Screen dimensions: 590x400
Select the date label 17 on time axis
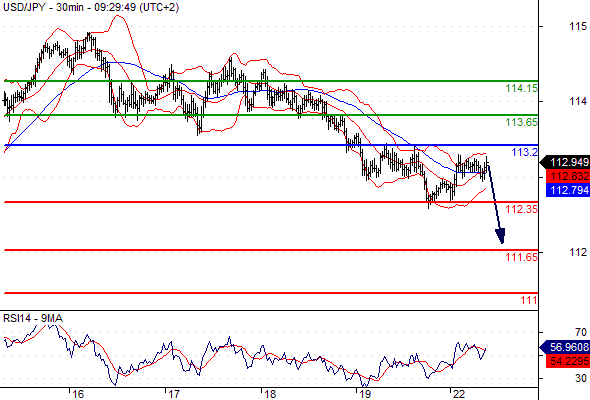point(174,394)
